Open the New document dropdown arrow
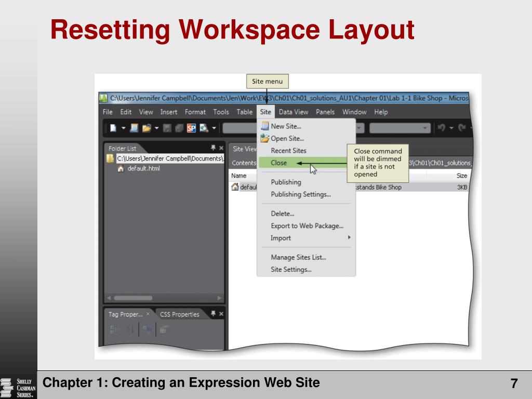532x399 pixels. pyautogui.click(x=123, y=128)
